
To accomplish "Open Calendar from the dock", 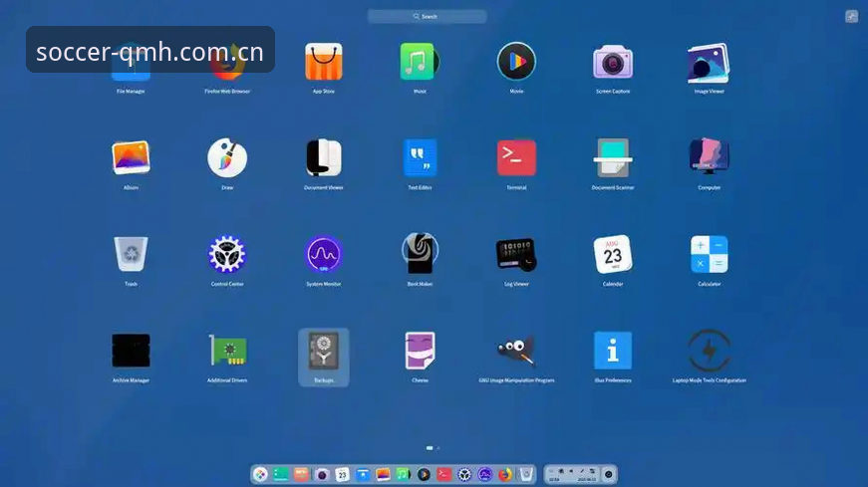I will tap(342, 474).
